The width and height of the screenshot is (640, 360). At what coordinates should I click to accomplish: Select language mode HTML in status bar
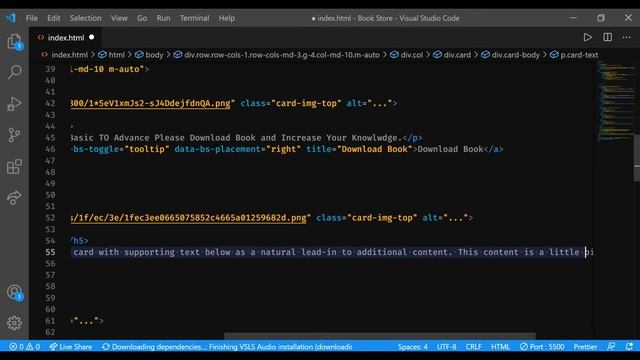pyautogui.click(x=500, y=347)
